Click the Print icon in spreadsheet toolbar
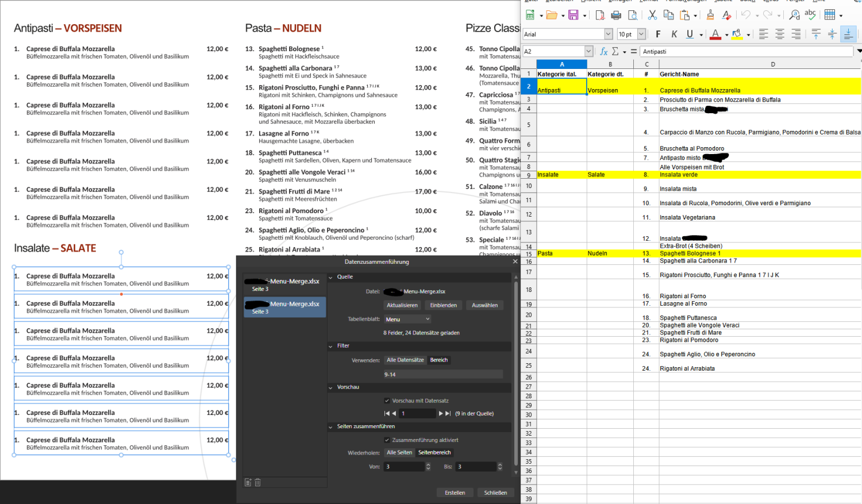The image size is (862, 504). tap(616, 15)
